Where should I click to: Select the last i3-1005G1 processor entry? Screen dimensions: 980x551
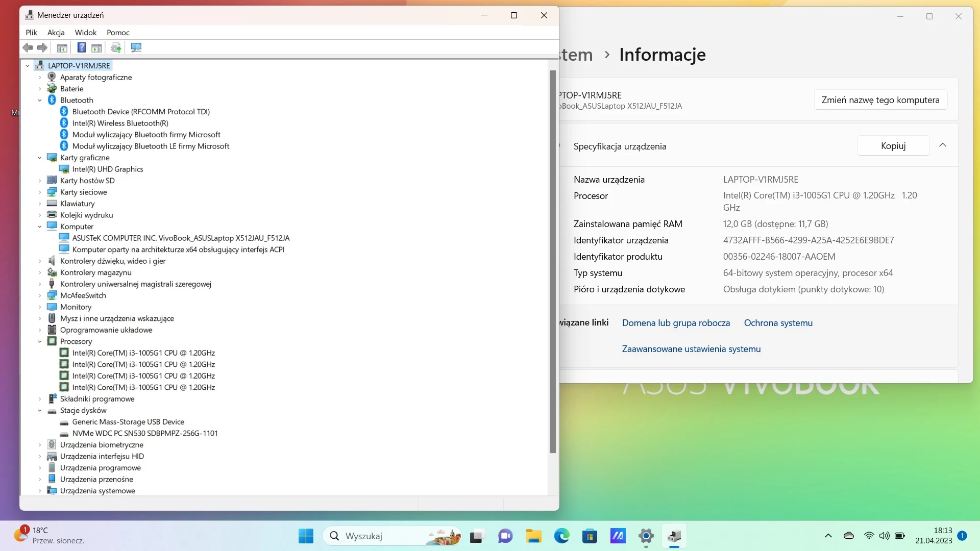point(143,387)
